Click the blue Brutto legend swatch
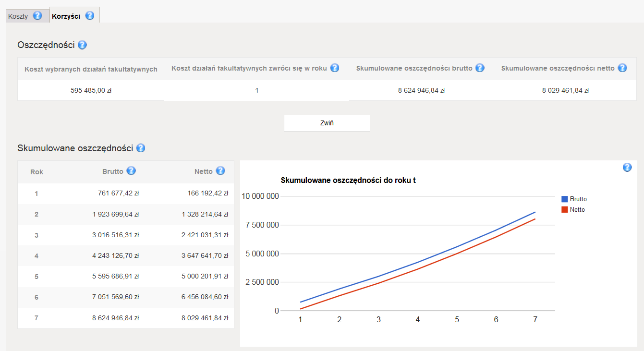 click(565, 199)
